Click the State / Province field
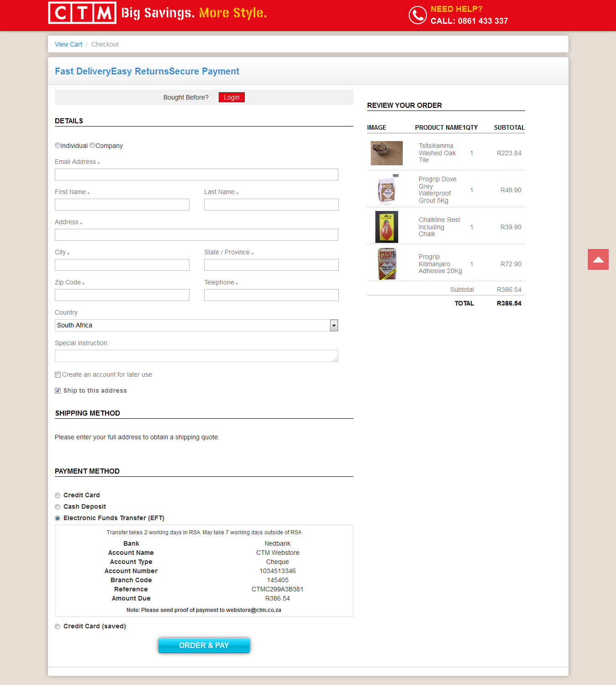Screen dimensions: 616x685 271,265
